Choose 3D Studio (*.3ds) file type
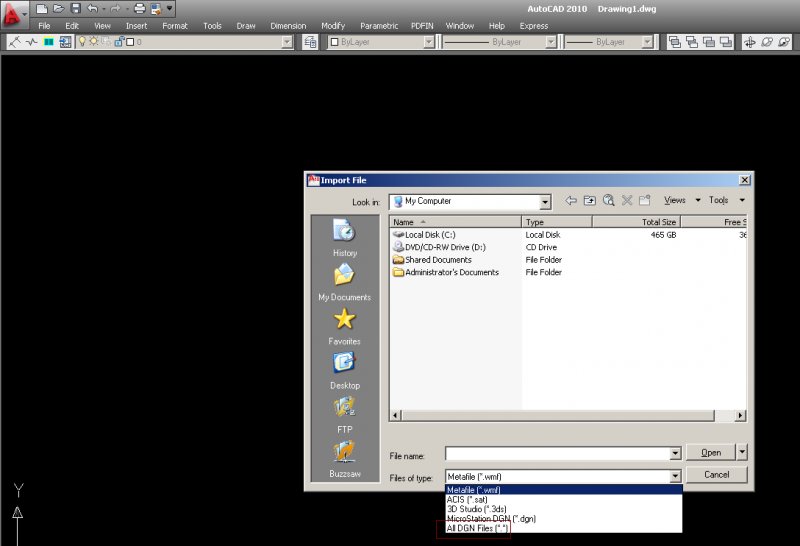The height and width of the screenshot is (546, 800). click(563, 509)
